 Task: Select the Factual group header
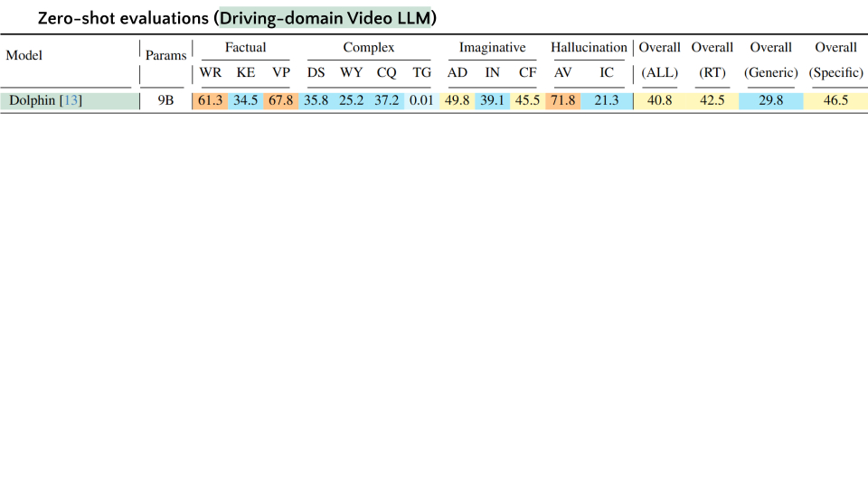tap(245, 47)
